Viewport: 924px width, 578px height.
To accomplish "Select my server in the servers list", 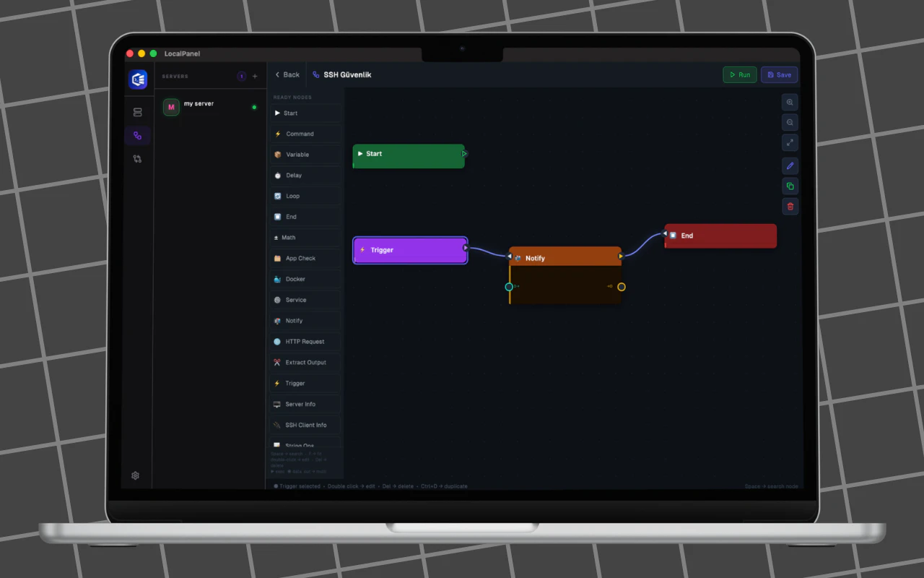I will pyautogui.click(x=209, y=108).
